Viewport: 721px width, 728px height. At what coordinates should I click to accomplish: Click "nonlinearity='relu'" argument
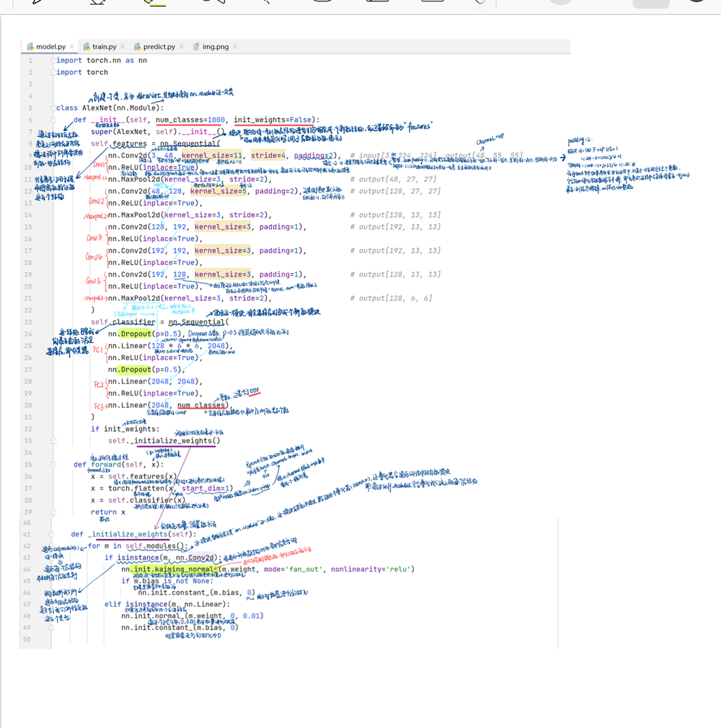(371, 569)
